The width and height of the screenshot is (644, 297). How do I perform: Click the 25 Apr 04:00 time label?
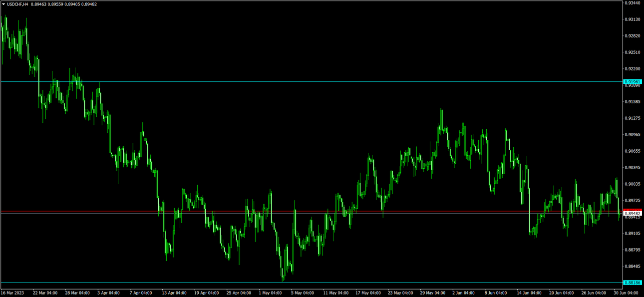pos(239,293)
